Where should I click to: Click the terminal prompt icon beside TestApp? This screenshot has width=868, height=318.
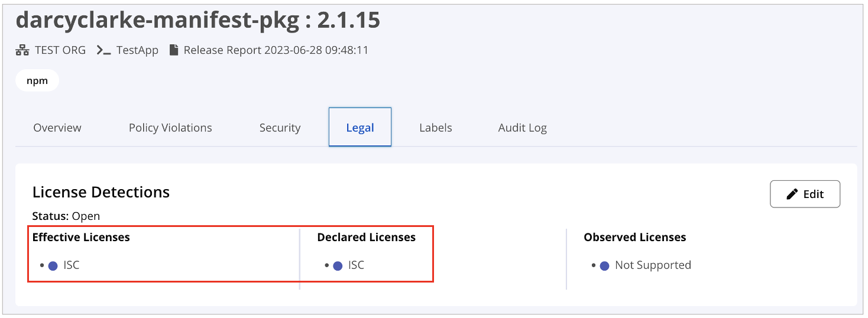click(104, 50)
